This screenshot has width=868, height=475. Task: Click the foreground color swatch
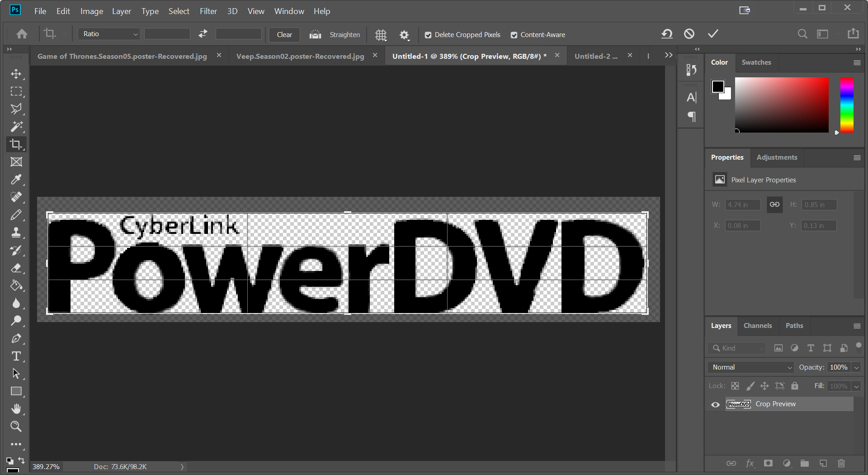click(x=717, y=86)
